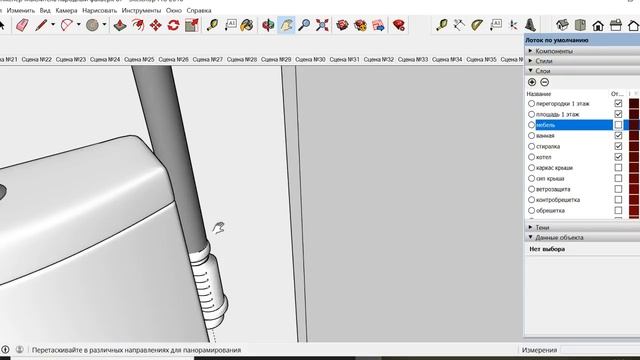640x360 pixels.
Task: Select the active Pan hand tool
Action: pyautogui.click(x=286, y=25)
